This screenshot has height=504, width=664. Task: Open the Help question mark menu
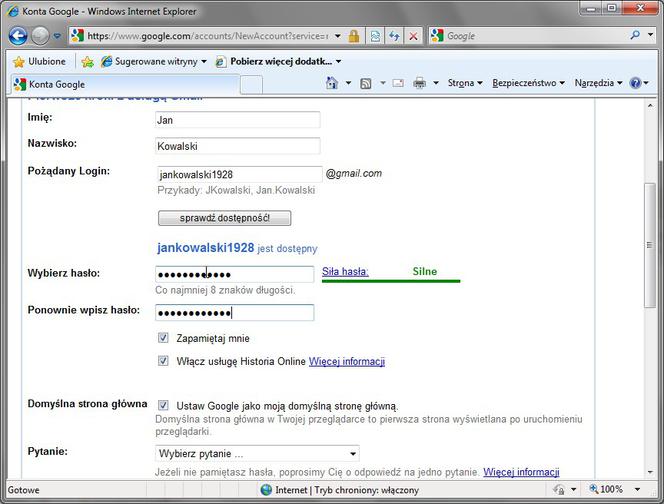tap(639, 83)
